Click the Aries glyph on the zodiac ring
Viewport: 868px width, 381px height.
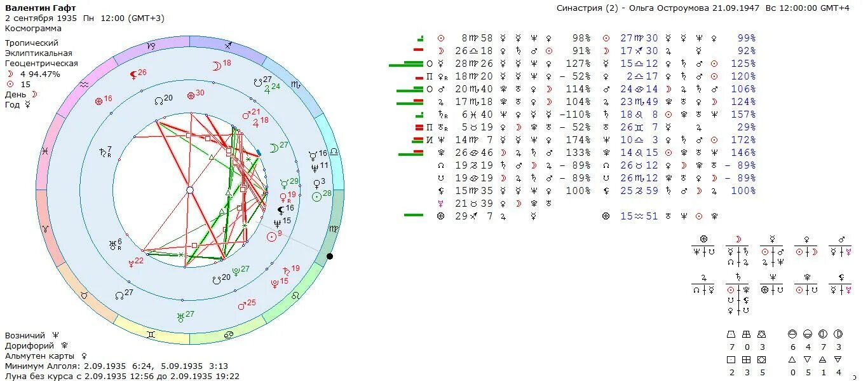tap(45, 228)
